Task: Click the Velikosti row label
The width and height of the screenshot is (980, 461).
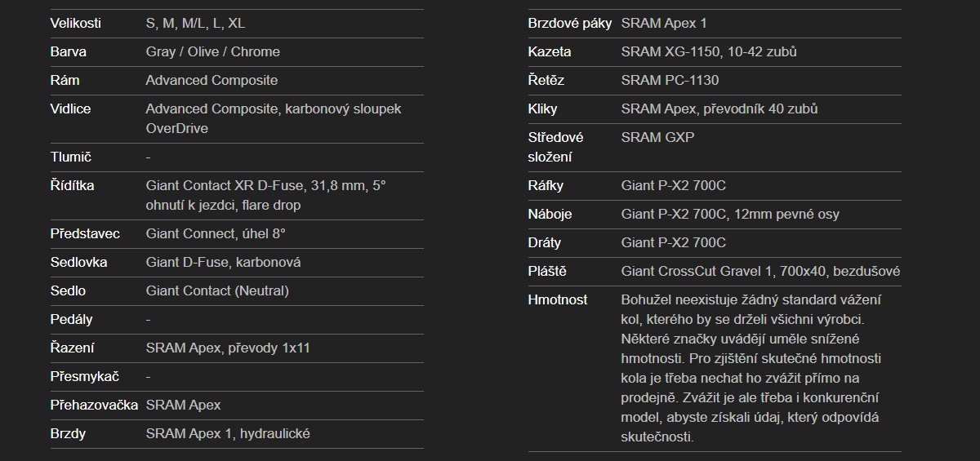Action: click(76, 23)
